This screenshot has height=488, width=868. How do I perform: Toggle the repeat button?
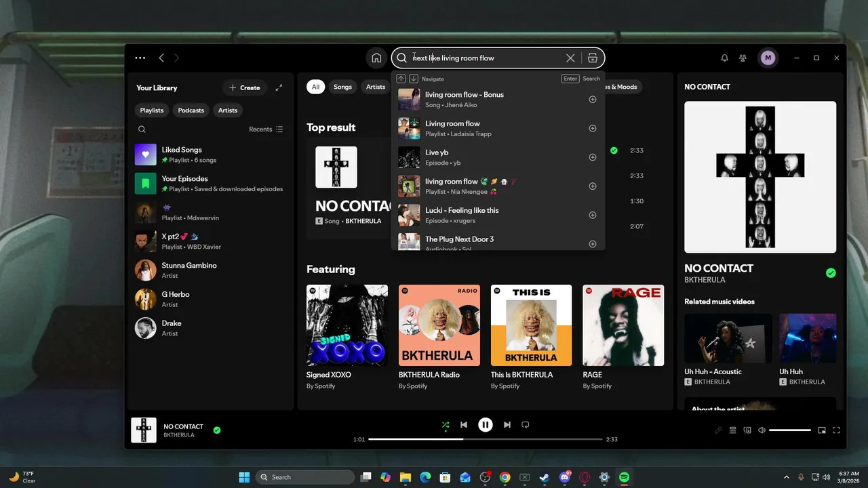(x=525, y=425)
